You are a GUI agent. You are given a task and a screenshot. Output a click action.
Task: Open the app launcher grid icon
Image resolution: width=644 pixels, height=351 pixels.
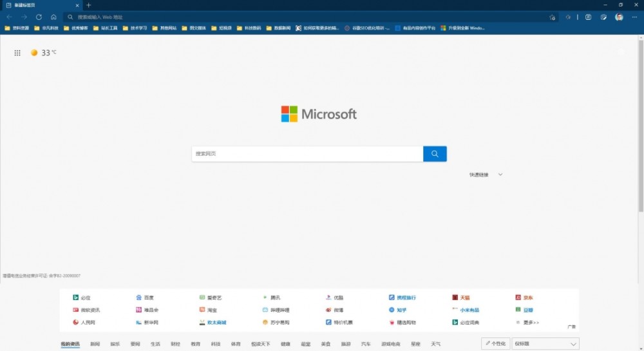point(17,53)
